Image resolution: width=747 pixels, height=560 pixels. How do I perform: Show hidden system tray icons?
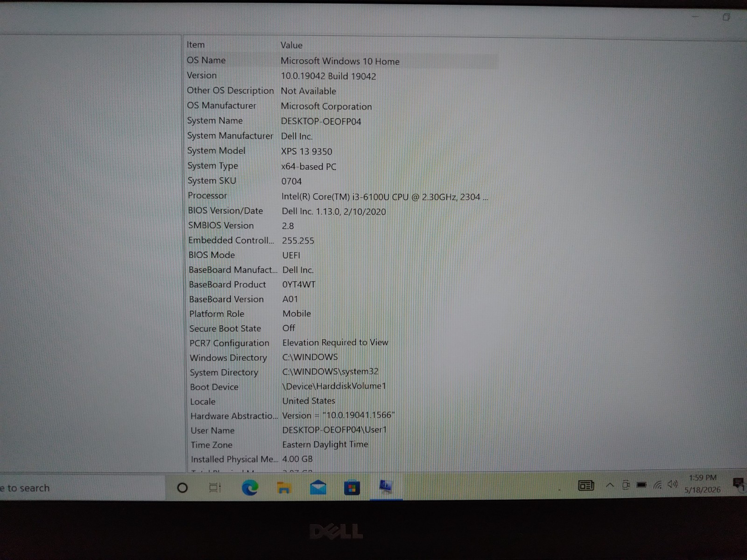coord(610,485)
